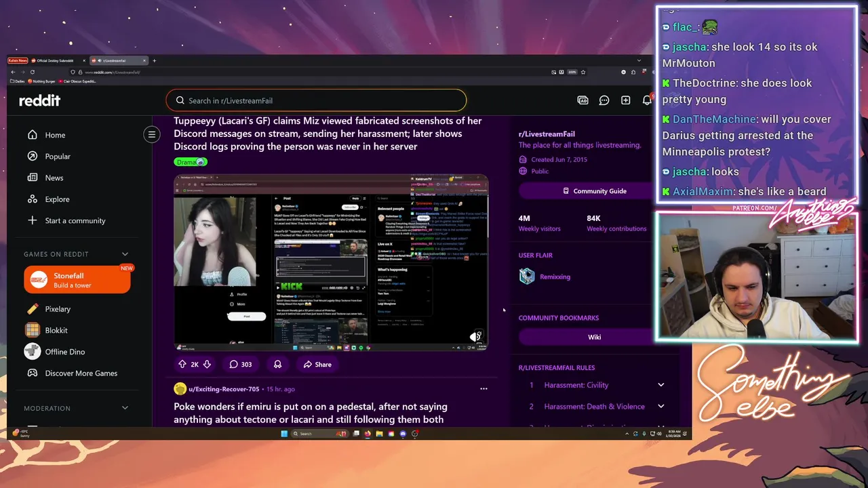The width and height of the screenshot is (868, 488).
Task: Open the Reddit chat icon
Action: tap(604, 100)
